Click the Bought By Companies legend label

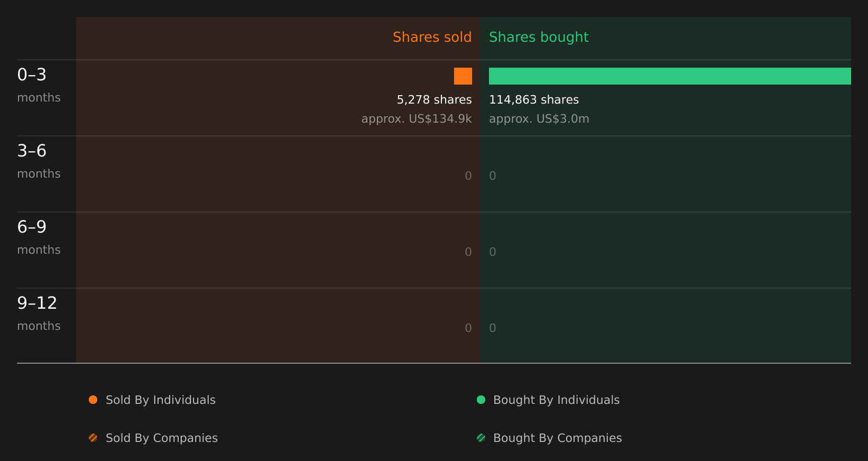557,438
